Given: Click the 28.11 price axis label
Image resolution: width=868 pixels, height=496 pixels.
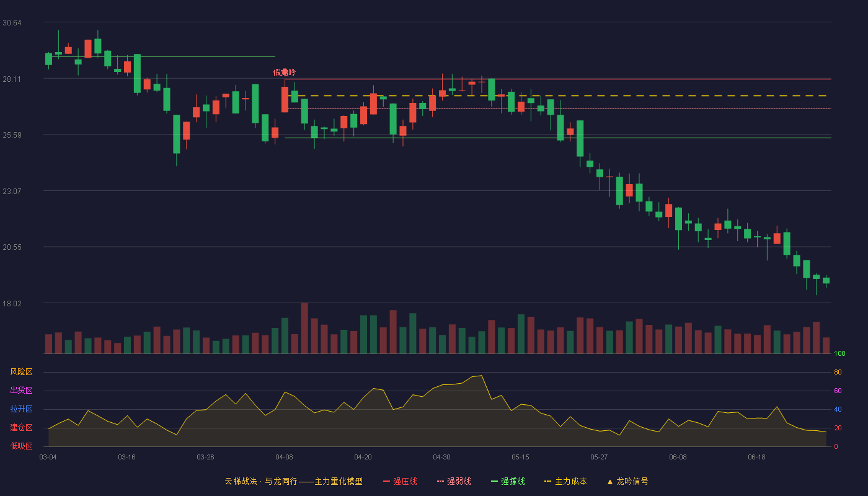Looking at the screenshot, I should pos(12,79).
